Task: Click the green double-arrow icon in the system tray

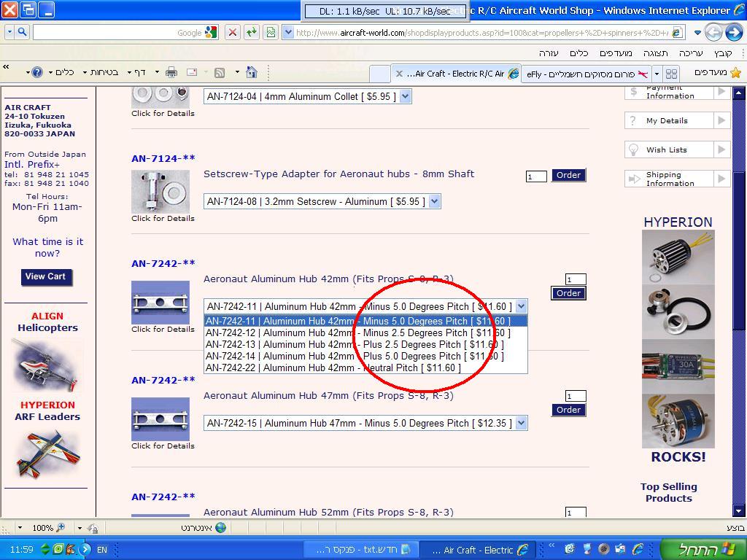Action: [45, 549]
